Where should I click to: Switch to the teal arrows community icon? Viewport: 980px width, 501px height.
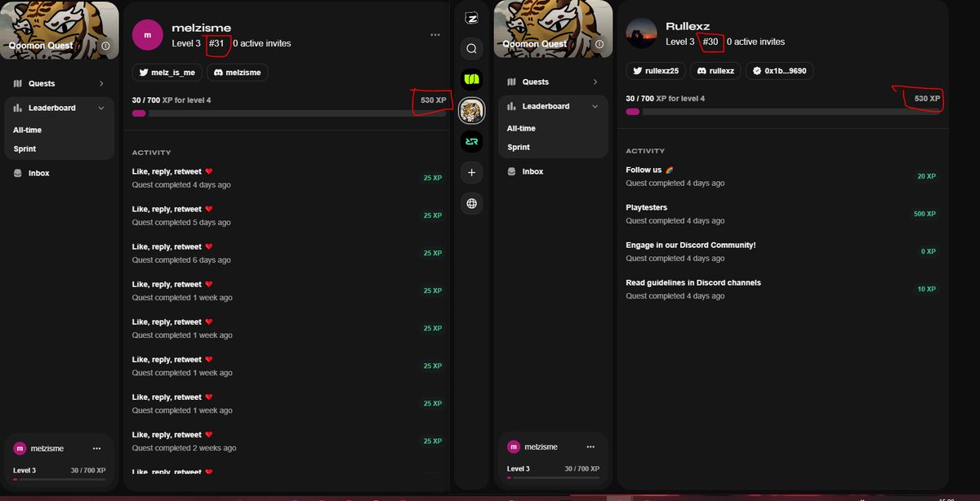point(471,141)
